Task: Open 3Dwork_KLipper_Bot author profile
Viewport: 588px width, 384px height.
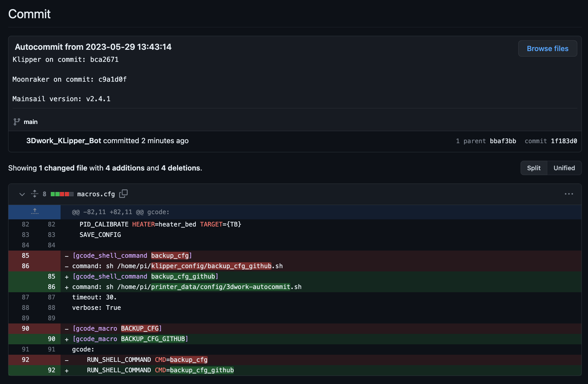Action: pyautogui.click(x=63, y=141)
